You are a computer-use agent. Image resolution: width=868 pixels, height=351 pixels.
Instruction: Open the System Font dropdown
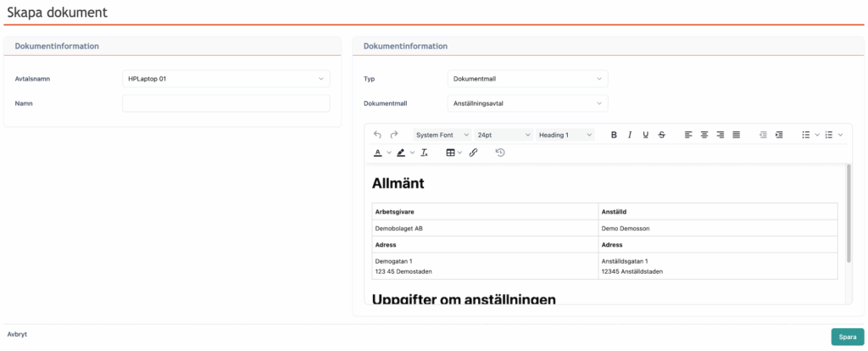[x=442, y=135]
